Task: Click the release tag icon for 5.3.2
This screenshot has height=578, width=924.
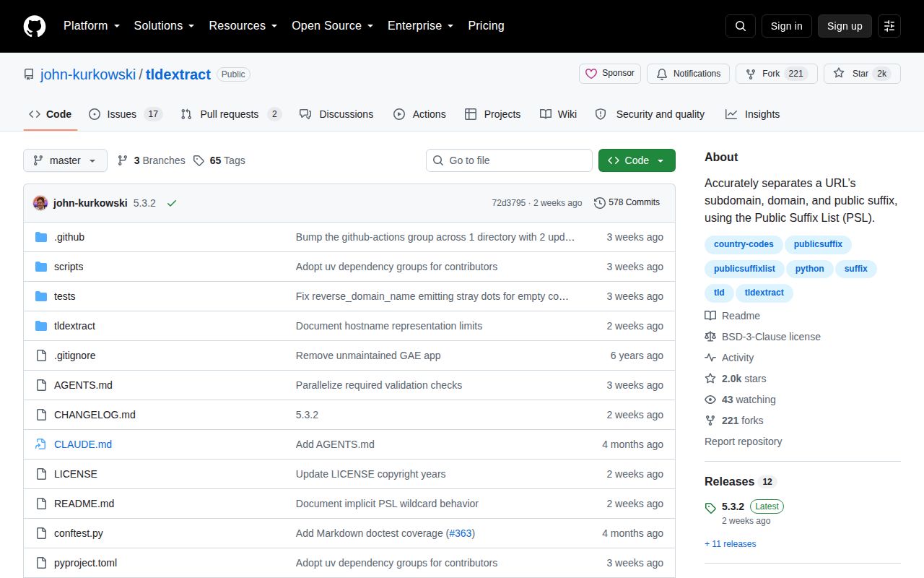Action: click(710, 508)
